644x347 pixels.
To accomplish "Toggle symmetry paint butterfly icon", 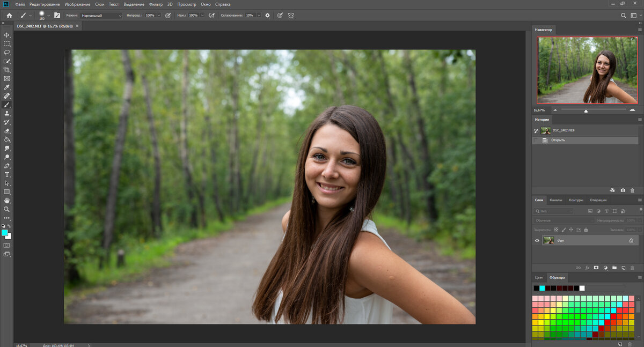I will 291,16.
